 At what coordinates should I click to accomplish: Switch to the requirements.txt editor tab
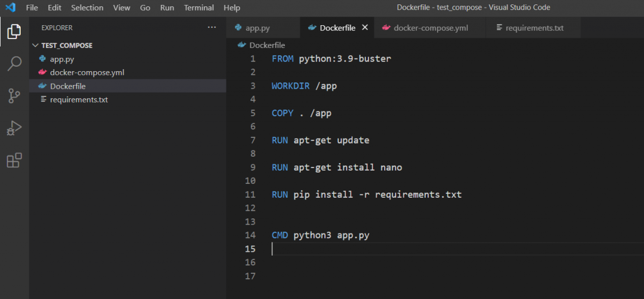coord(534,28)
